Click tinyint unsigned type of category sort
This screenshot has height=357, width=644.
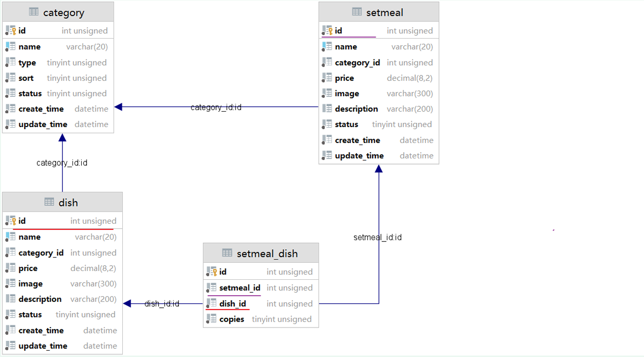77,78
